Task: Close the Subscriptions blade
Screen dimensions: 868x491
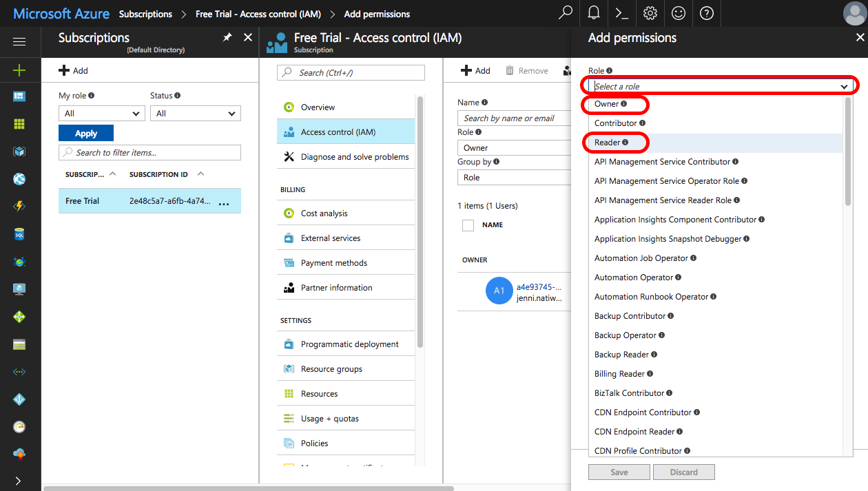Action: pyautogui.click(x=248, y=38)
